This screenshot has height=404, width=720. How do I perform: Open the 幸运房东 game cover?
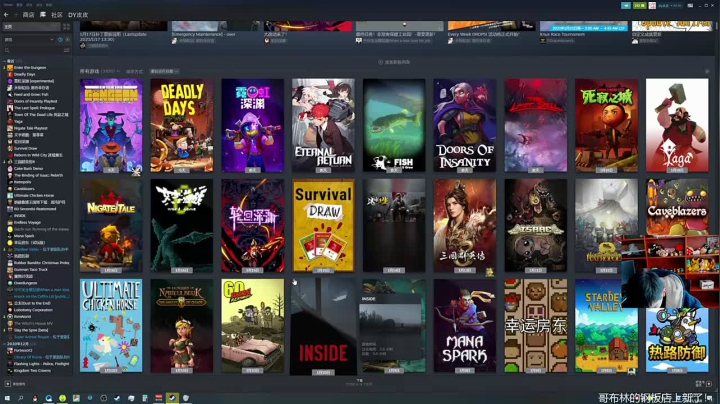[535, 325]
